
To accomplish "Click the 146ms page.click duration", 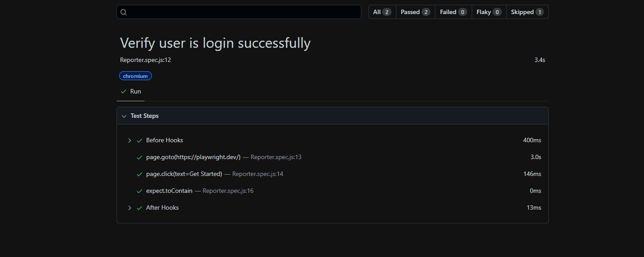I will (532, 174).
